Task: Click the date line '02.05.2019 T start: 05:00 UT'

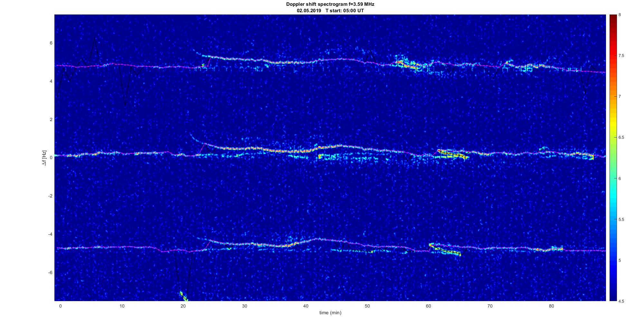Action: (x=330, y=10)
